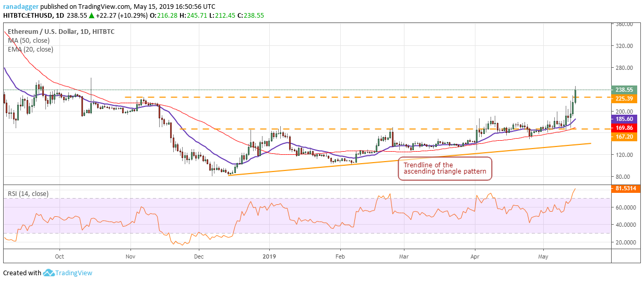Click the 80.00 price axis label

[x=624, y=177]
